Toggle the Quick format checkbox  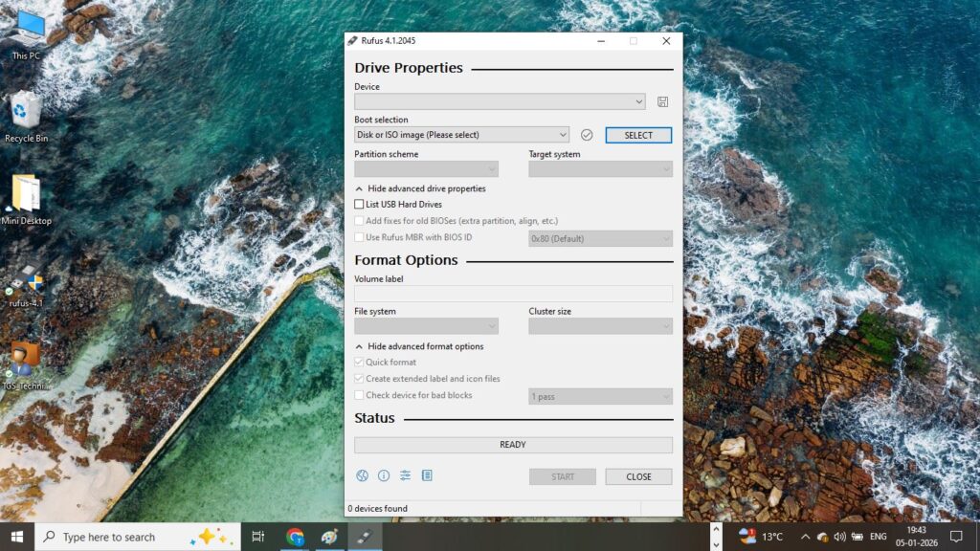[359, 363]
